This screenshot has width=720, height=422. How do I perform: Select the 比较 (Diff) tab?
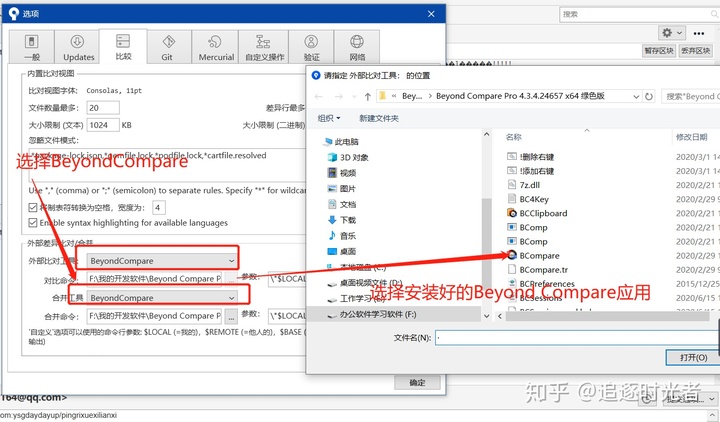pyautogui.click(x=123, y=46)
